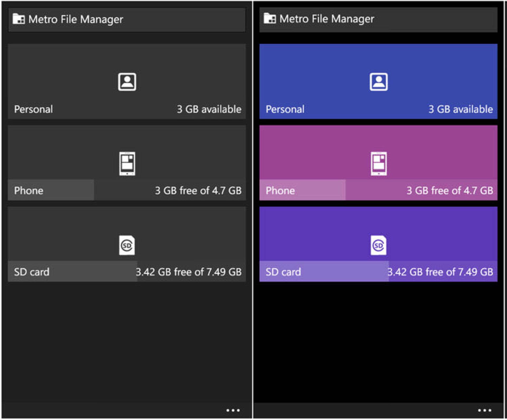This screenshot has width=507, height=420.
Task: Click "3 GB available" text in gray panel
Action: [209, 109]
